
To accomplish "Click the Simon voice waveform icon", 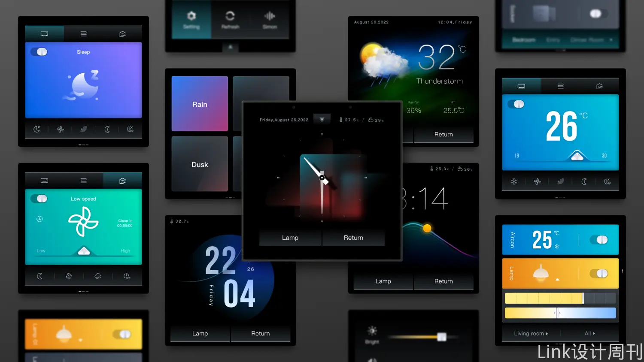I will point(270,16).
